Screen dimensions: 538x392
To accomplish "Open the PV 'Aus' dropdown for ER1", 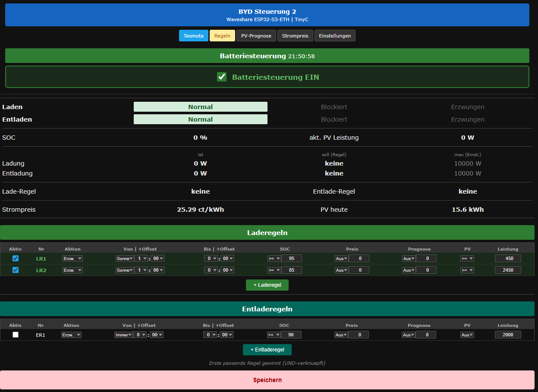I will coord(467,335).
